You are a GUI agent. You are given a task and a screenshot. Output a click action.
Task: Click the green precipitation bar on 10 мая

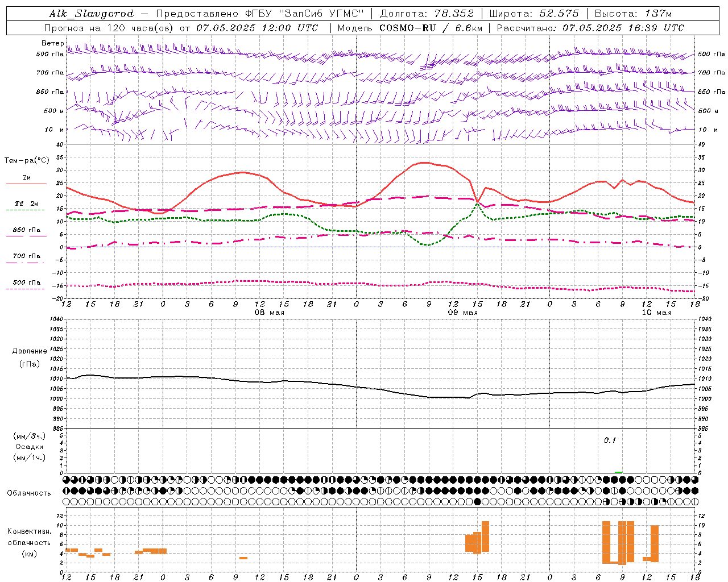618,472
